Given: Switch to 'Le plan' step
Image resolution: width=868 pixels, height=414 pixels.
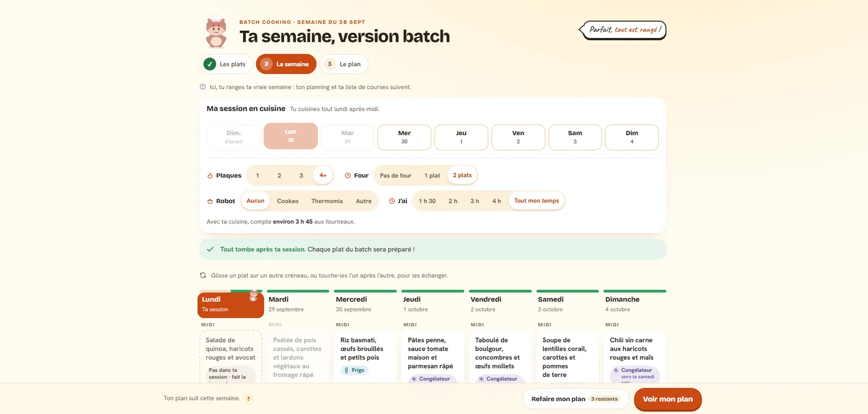Looking at the screenshot, I should click(x=344, y=64).
